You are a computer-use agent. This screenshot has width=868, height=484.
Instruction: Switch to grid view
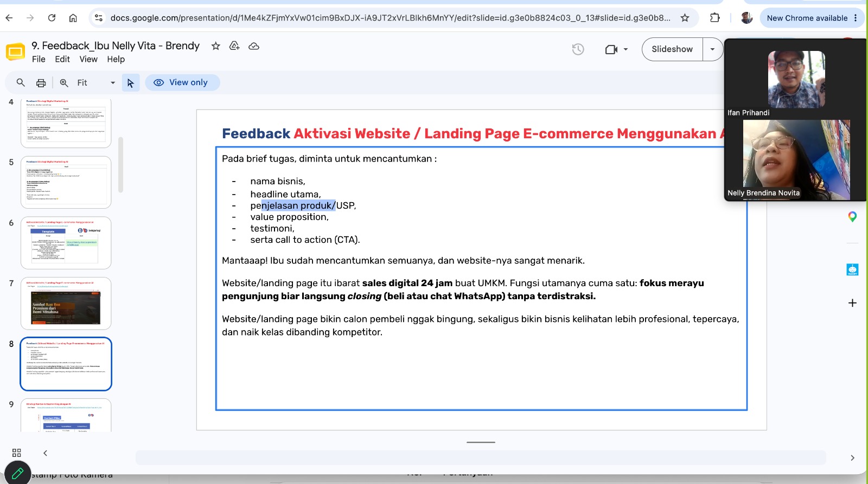(17, 453)
